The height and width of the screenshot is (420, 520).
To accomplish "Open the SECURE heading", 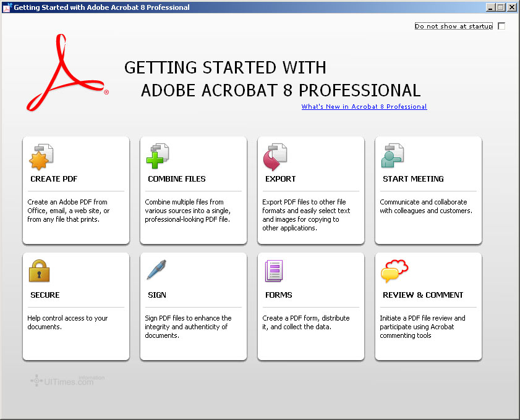I will point(45,295).
